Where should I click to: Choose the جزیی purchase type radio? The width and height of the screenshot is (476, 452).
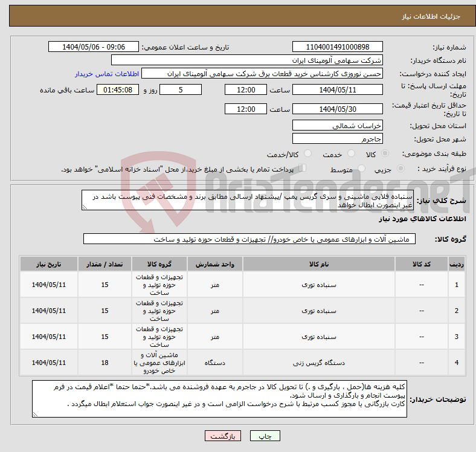pos(396,169)
